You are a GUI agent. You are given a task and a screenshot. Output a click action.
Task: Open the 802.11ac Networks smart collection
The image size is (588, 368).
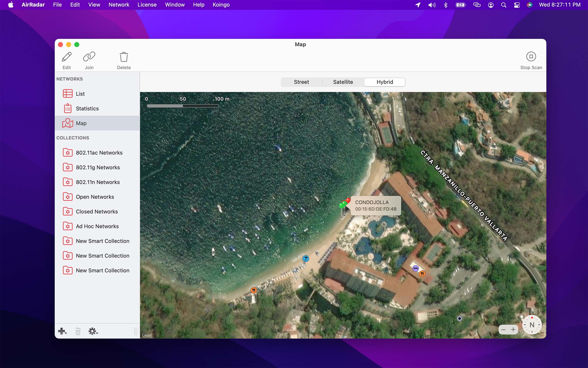[x=99, y=152]
